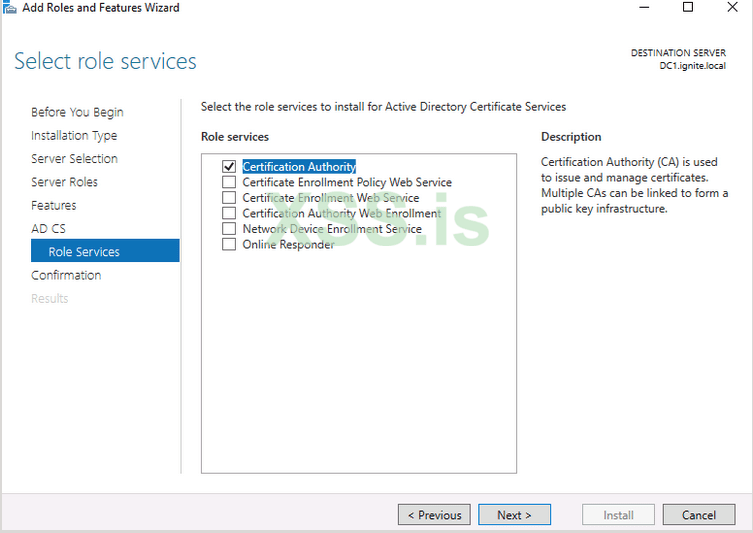Screen dimensions: 753x533
Task: Navigate to Server Selection page
Action: point(74,159)
